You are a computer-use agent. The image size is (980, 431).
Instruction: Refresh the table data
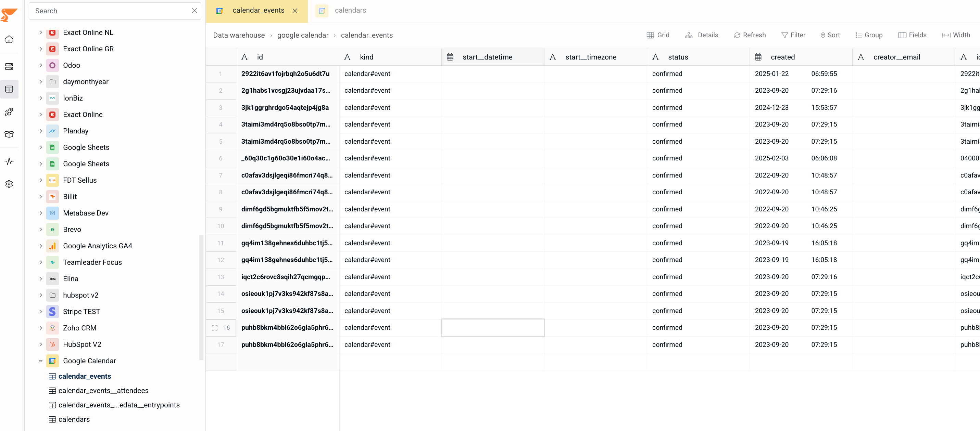(750, 35)
